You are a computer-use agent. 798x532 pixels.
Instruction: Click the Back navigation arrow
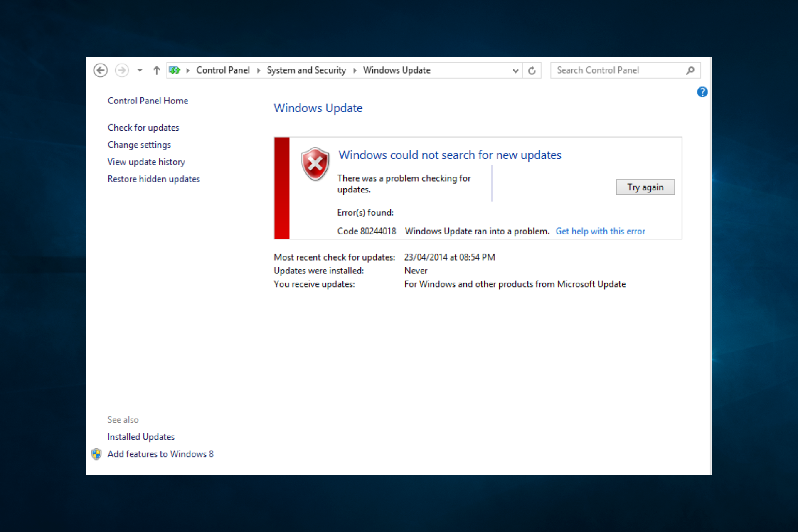100,70
